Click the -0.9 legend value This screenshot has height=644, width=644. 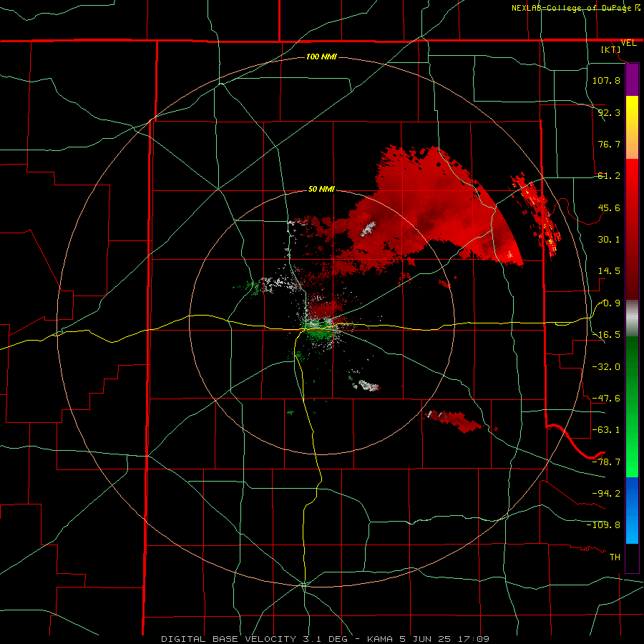click(609, 303)
